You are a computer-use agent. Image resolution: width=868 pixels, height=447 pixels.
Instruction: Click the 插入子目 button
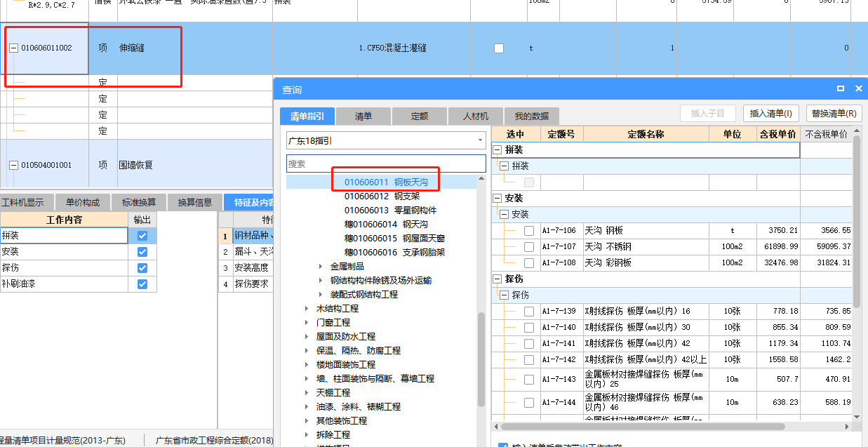pyautogui.click(x=707, y=114)
